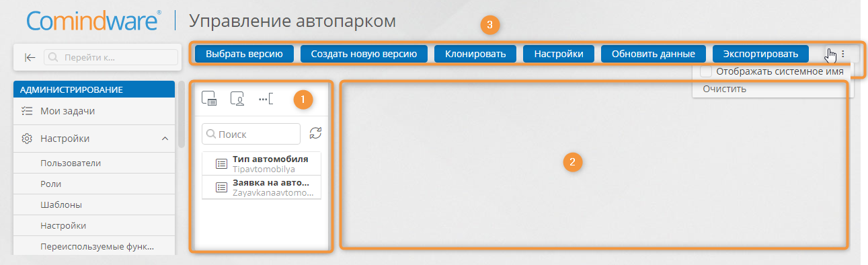This screenshot has width=868, height=265.
Task: Click the tasks checklist icon in sidebar
Action: coord(27,111)
